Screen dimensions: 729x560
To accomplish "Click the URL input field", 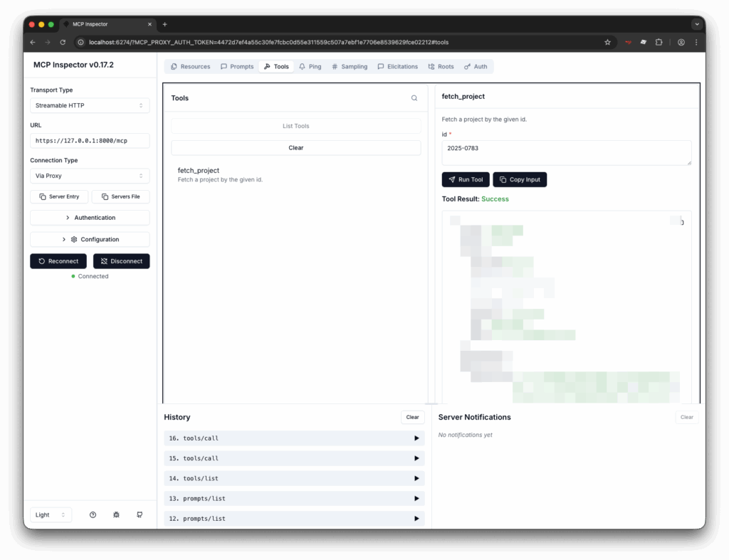I will pos(90,141).
